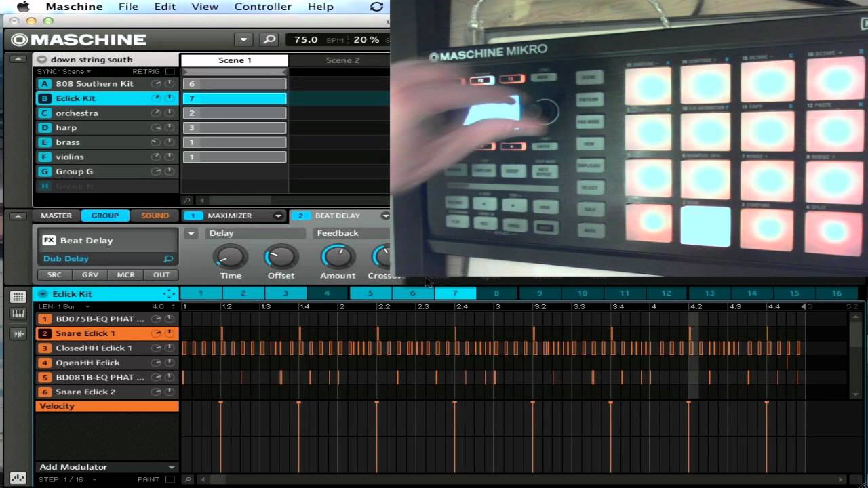Click the Amount knob
Image resolution: width=868 pixels, height=488 pixels.
[337, 256]
